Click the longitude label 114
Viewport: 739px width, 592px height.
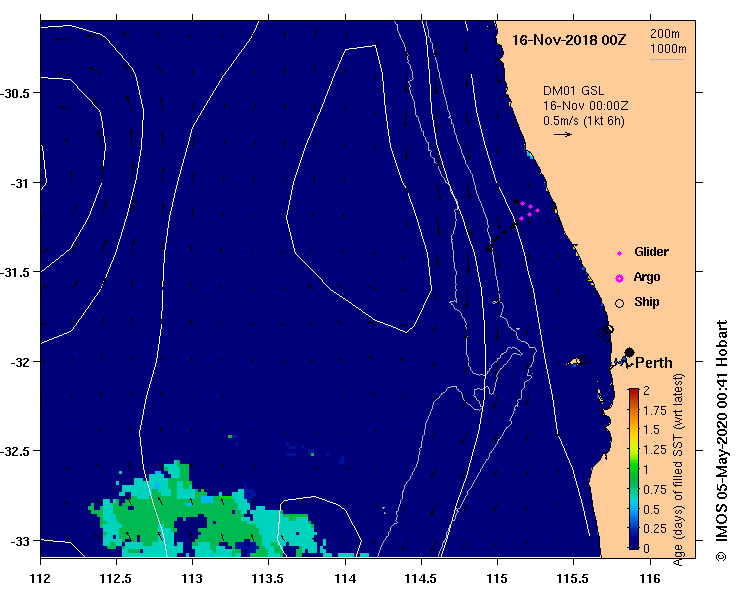[345, 578]
